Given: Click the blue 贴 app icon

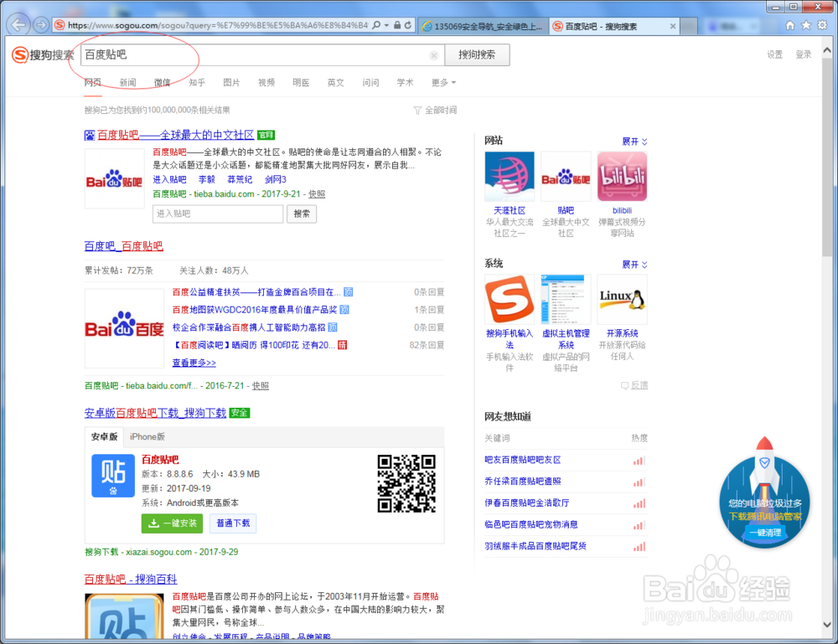Looking at the screenshot, I should (x=113, y=476).
